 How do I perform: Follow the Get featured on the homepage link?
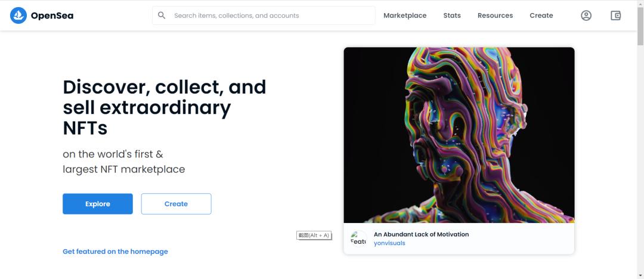pyautogui.click(x=115, y=252)
